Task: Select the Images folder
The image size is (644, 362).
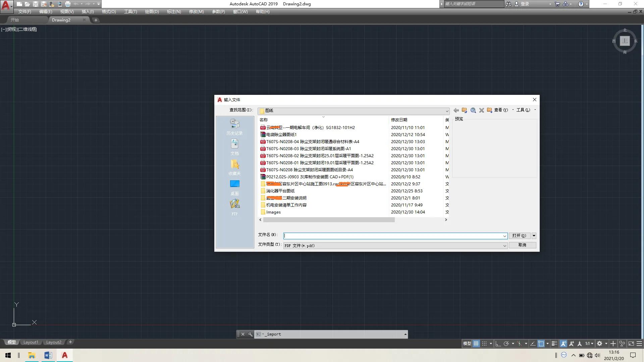Action: click(x=270, y=212)
